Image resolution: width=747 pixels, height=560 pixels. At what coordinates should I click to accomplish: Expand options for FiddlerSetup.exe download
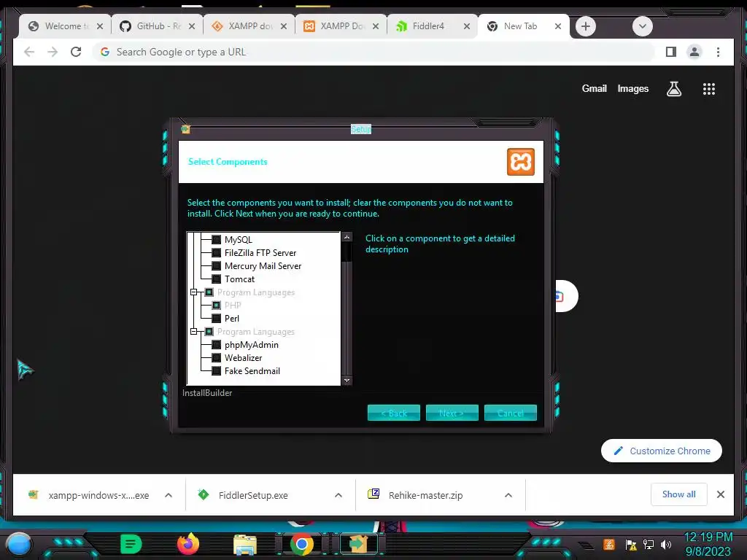coord(338,495)
